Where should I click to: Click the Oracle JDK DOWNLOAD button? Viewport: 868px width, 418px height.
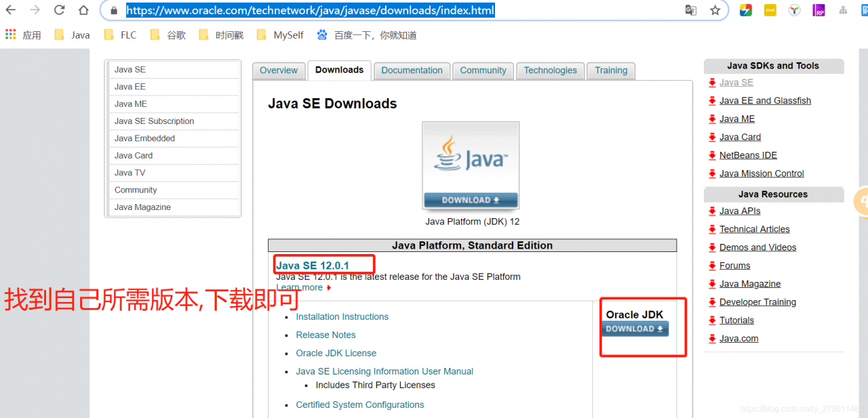(635, 329)
